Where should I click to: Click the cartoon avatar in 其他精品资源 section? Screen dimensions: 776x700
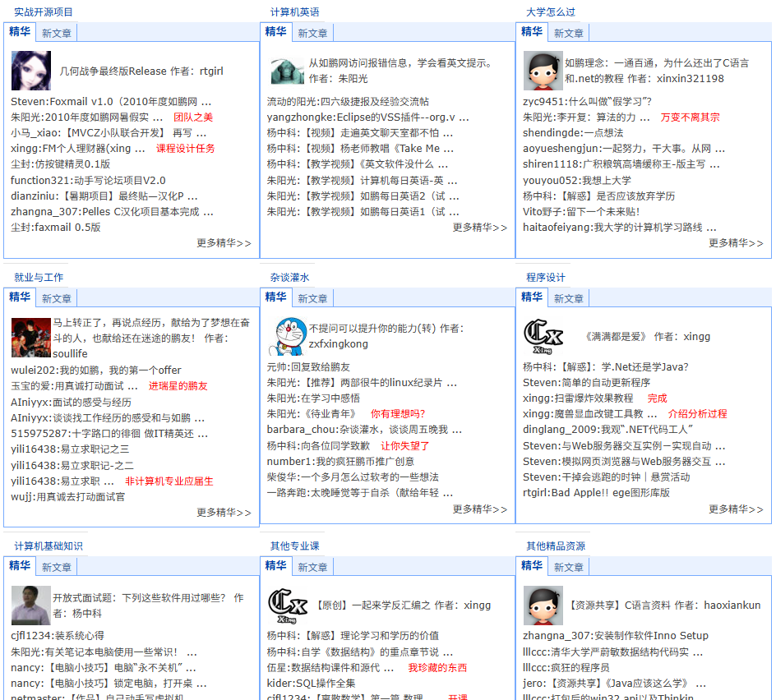point(543,605)
